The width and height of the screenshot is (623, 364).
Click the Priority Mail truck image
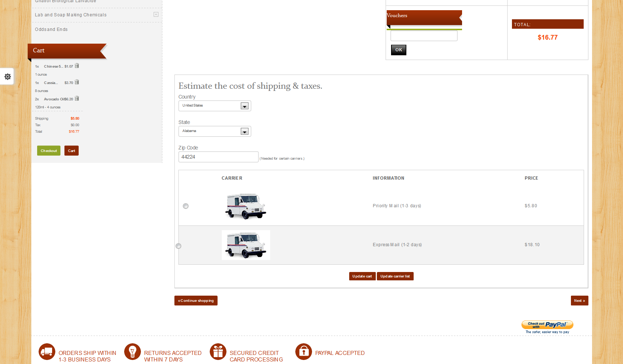pos(246,206)
